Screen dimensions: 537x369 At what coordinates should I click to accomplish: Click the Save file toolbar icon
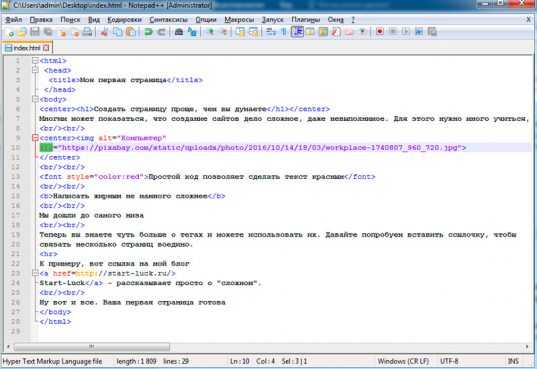[x=35, y=32]
